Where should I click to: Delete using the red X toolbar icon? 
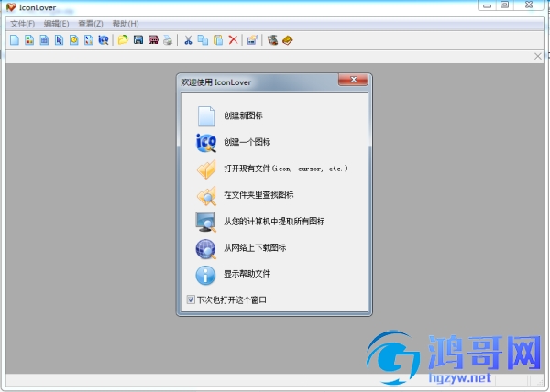click(x=233, y=40)
